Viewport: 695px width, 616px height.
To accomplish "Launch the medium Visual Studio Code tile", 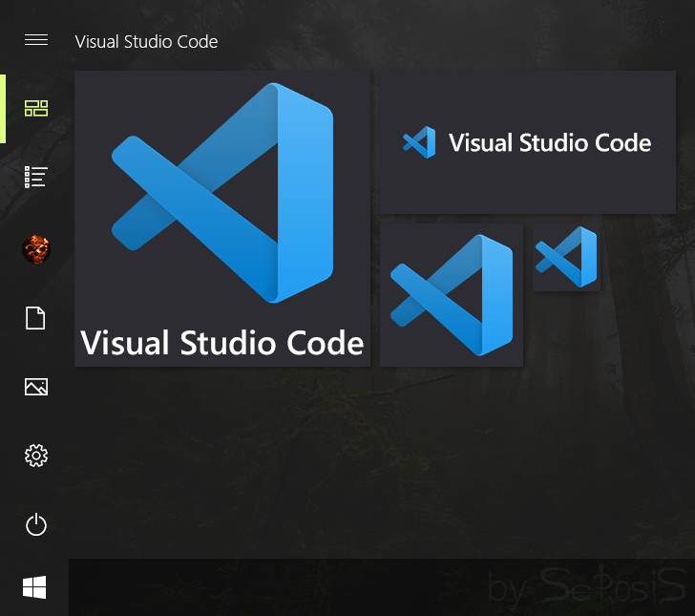I will tap(452, 295).
